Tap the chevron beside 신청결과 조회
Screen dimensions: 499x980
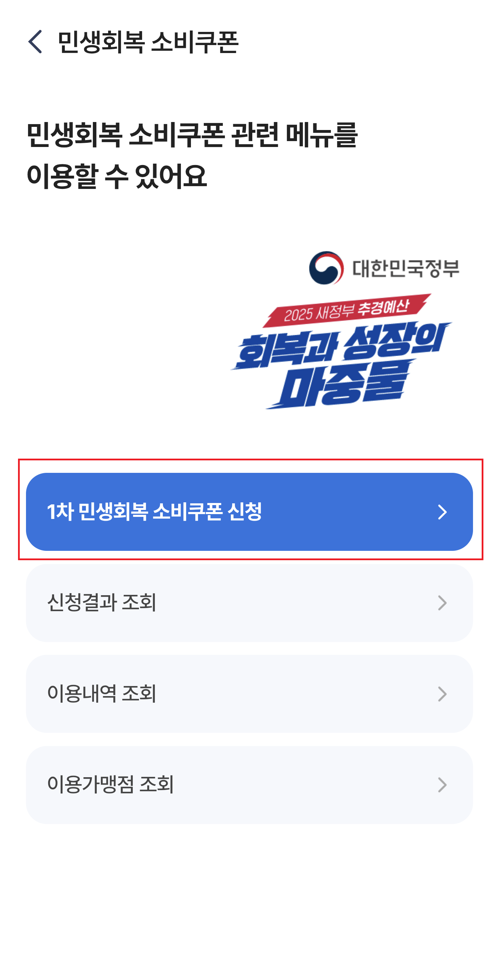442,602
